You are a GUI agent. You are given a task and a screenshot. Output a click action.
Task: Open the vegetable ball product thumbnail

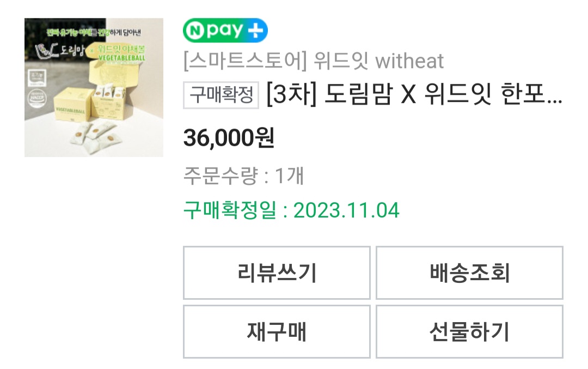(94, 87)
